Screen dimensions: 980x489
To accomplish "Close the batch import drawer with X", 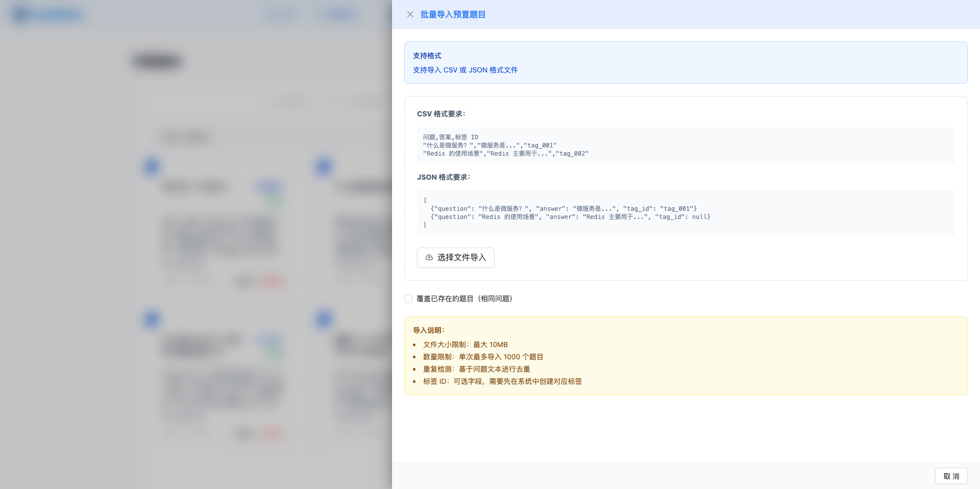I will pyautogui.click(x=410, y=14).
